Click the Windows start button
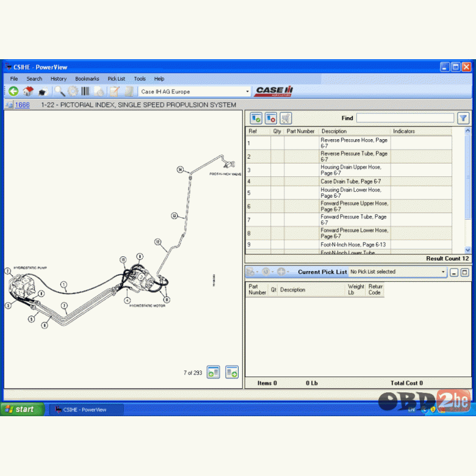 click(23, 409)
